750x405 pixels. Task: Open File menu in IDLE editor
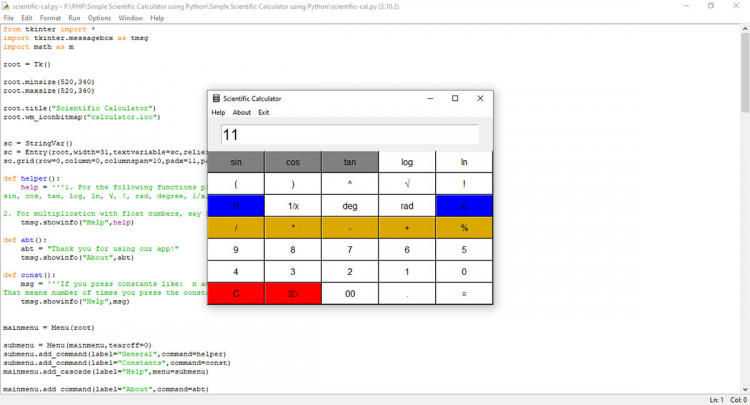[9, 18]
